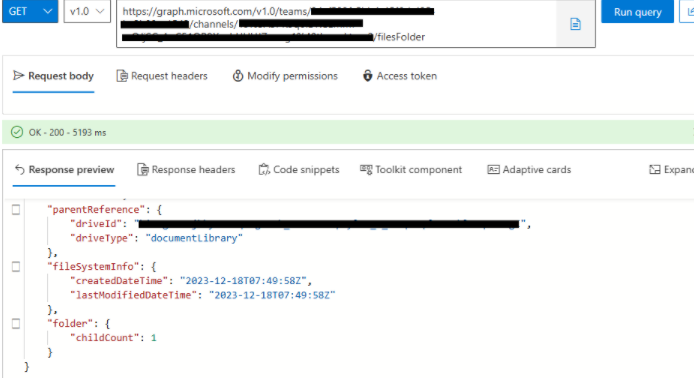
Task: Click the Request body send icon
Action: (x=19, y=76)
